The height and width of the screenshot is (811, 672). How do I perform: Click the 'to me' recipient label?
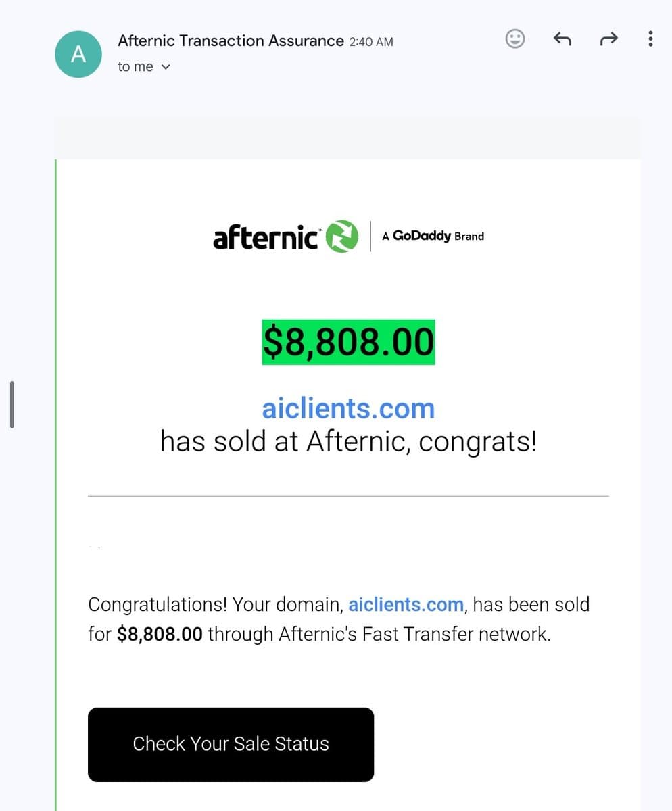135,67
